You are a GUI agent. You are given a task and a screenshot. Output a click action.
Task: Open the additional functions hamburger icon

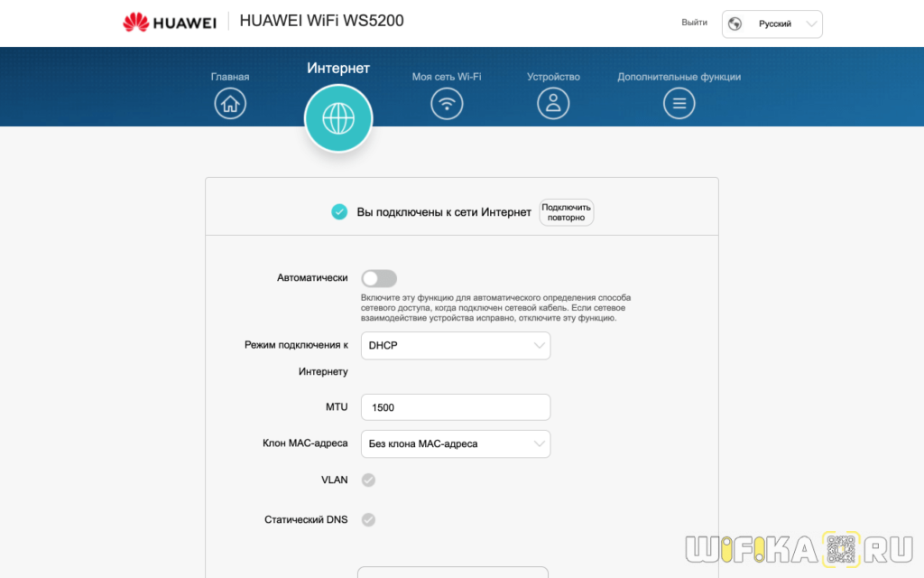coord(679,103)
